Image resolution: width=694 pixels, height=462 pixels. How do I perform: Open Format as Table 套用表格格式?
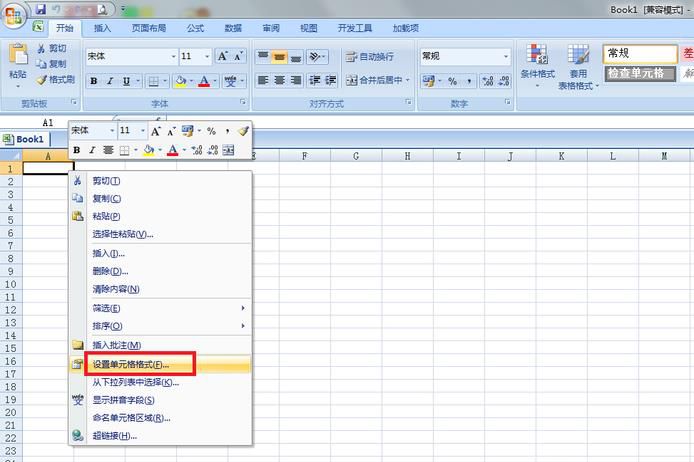click(x=578, y=67)
